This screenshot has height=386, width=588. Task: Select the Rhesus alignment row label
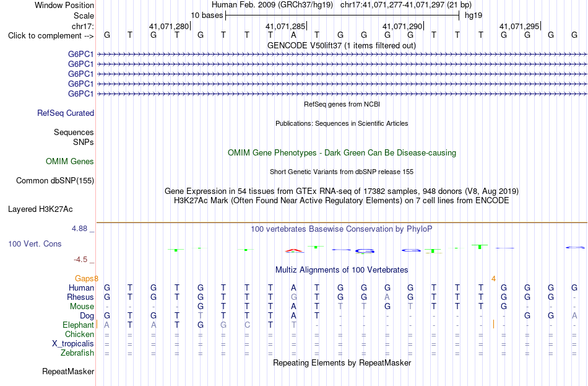click(80, 297)
